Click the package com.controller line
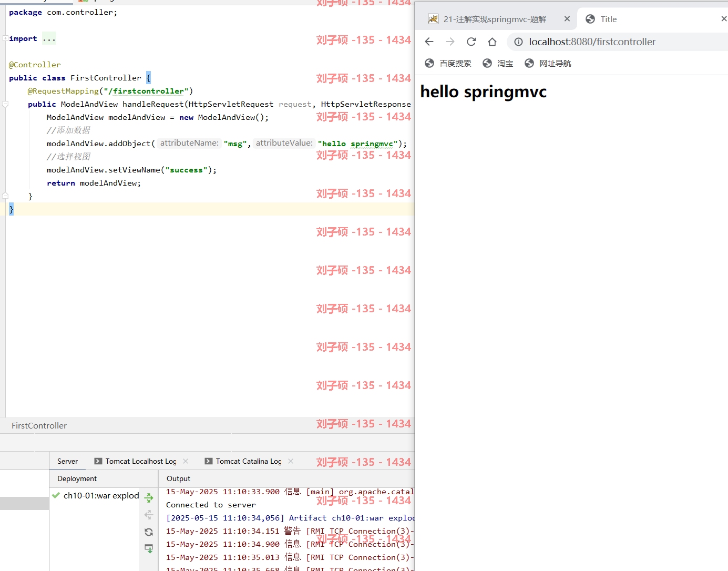This screenshot has width=728, height=571. 63,12
